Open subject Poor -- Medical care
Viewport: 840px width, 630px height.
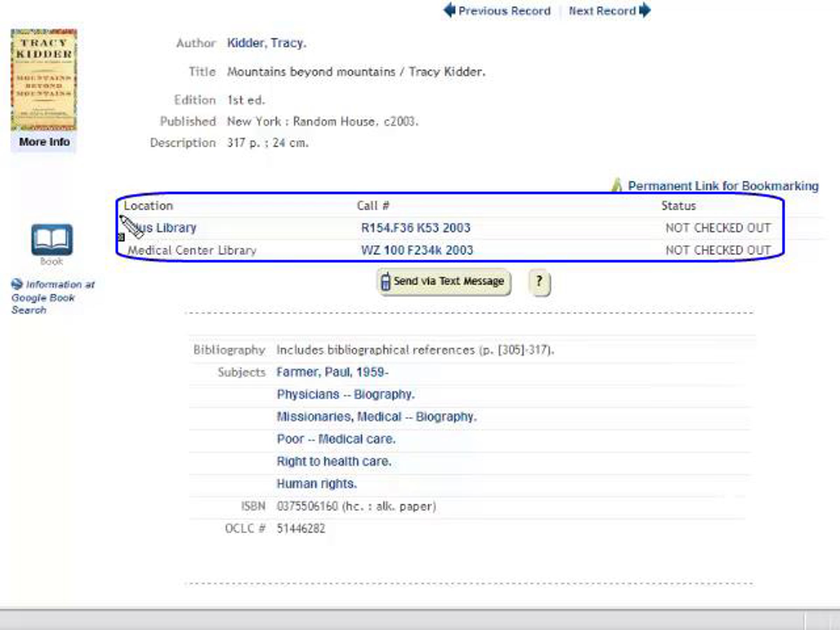tap(336, 439)
